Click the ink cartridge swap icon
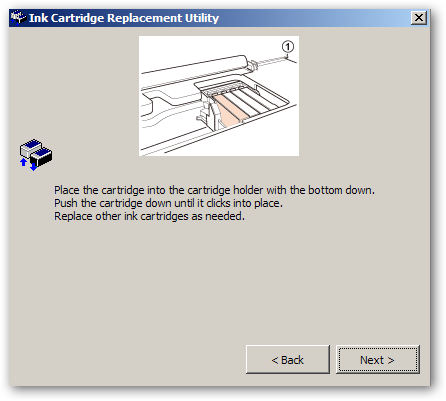 click(x=36, y=155)
